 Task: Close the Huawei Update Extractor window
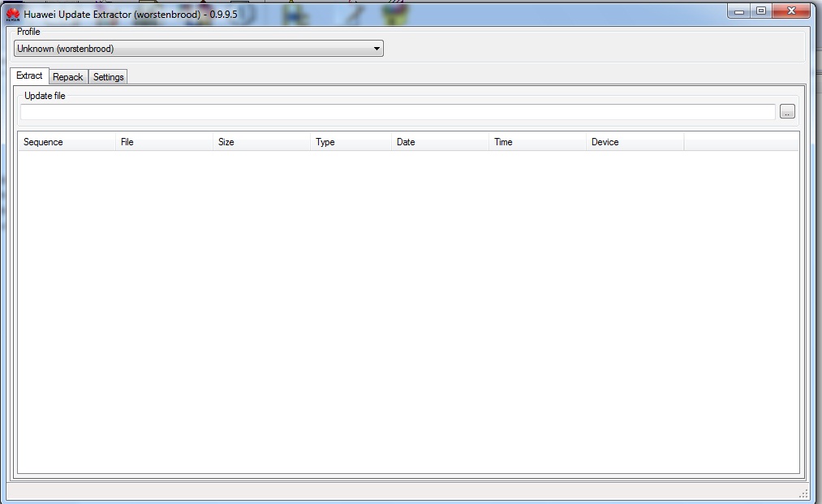791,11
